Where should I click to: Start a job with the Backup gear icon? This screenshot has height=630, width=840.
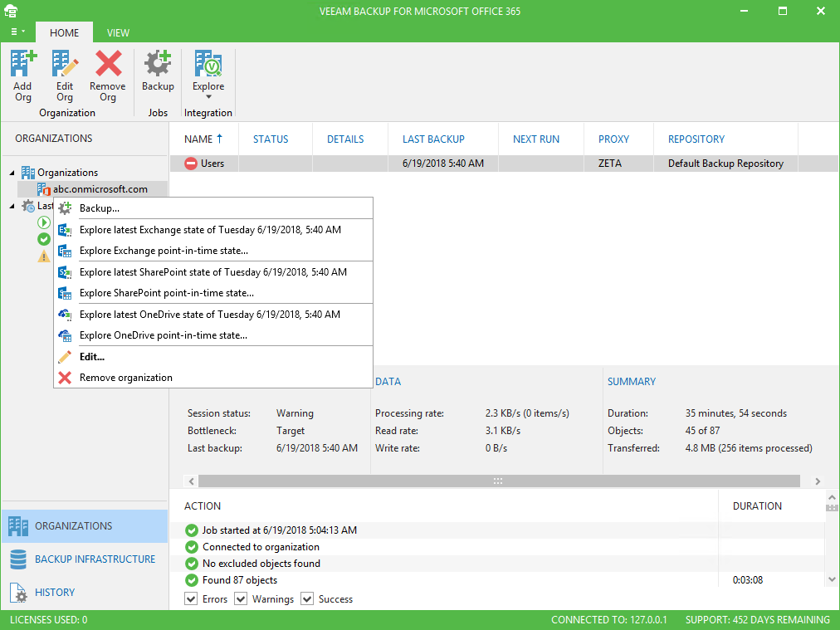(158, 64)
